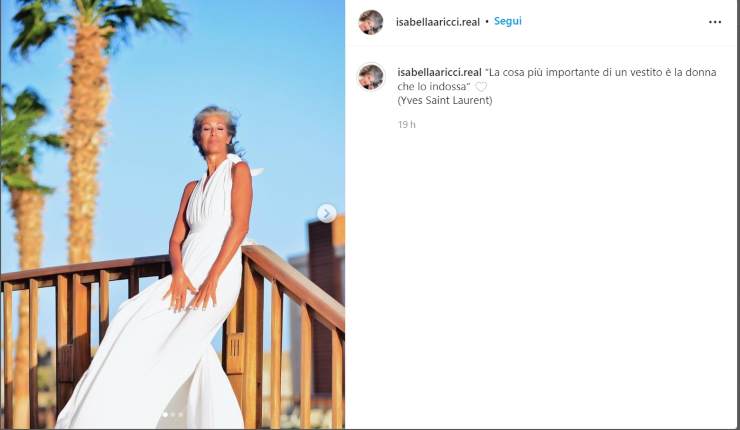Select the quote text about 'un vestito'
The height and width of the screenshot is (430, 740).
coord(557,79)
